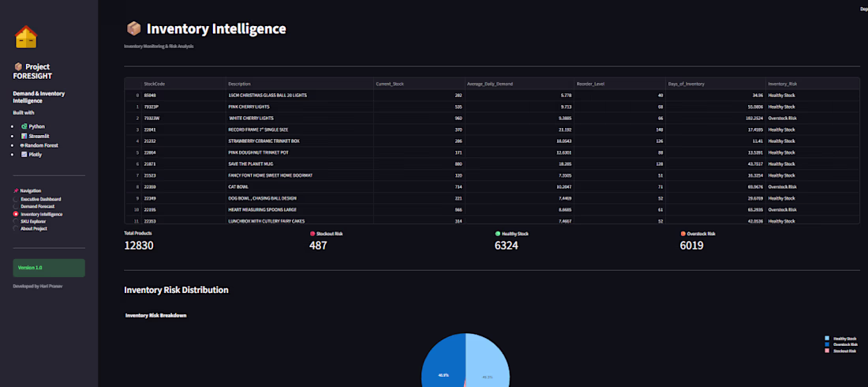Click stock code 85048 cell
Image resolution: width=868 pixels, height=387 pixels.
click(x=183, y=96)
